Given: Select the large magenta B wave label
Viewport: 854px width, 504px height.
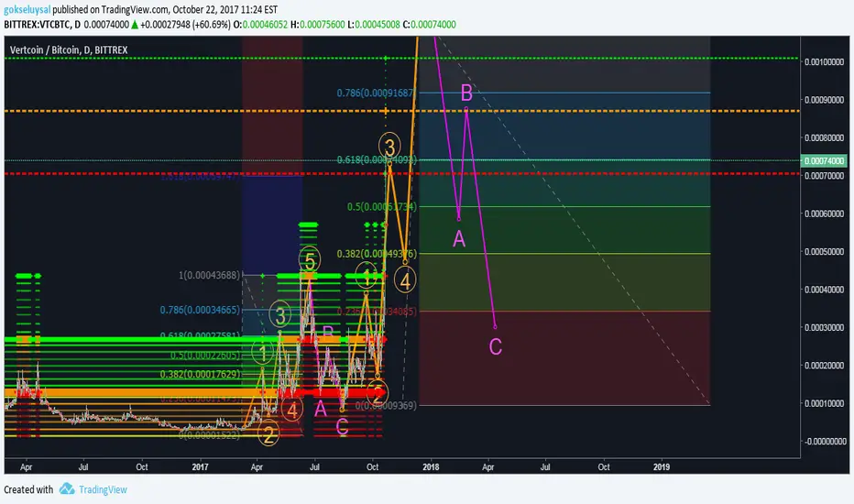Looking at the screenshot, I should (466, 93).
